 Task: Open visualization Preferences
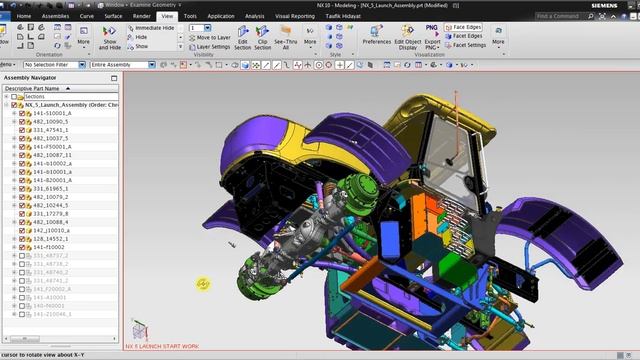376,35
